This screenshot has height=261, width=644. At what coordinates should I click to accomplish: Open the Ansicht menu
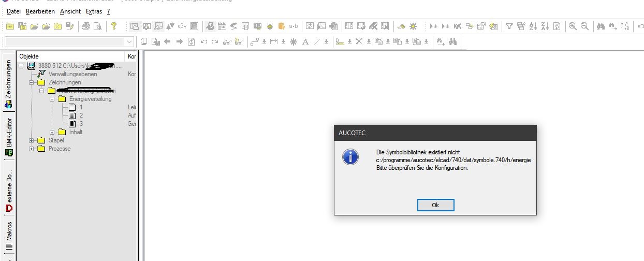[70, 11]
